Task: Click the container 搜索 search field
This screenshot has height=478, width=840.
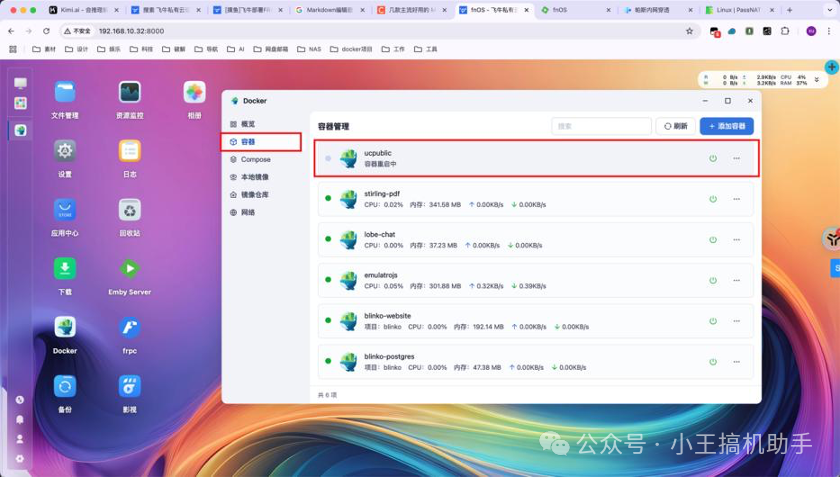Action: click(x=602, y=126)
